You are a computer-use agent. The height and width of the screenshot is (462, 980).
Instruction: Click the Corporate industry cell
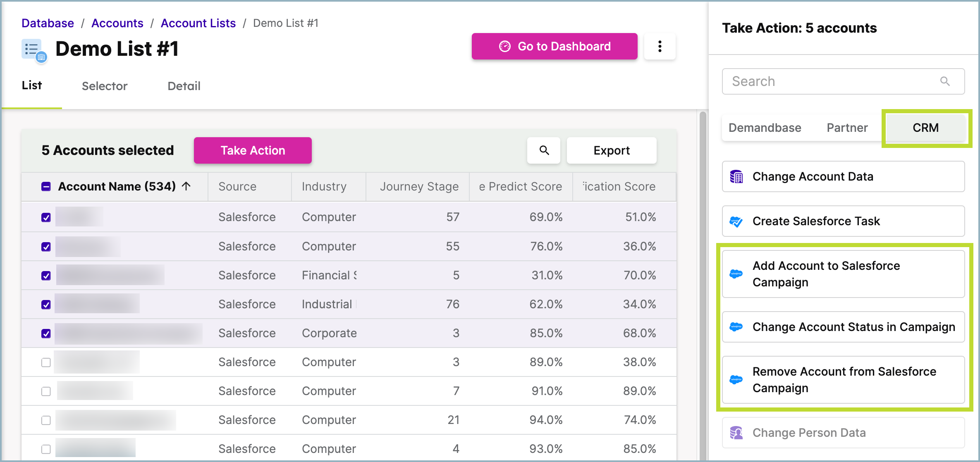coord(329,333)
